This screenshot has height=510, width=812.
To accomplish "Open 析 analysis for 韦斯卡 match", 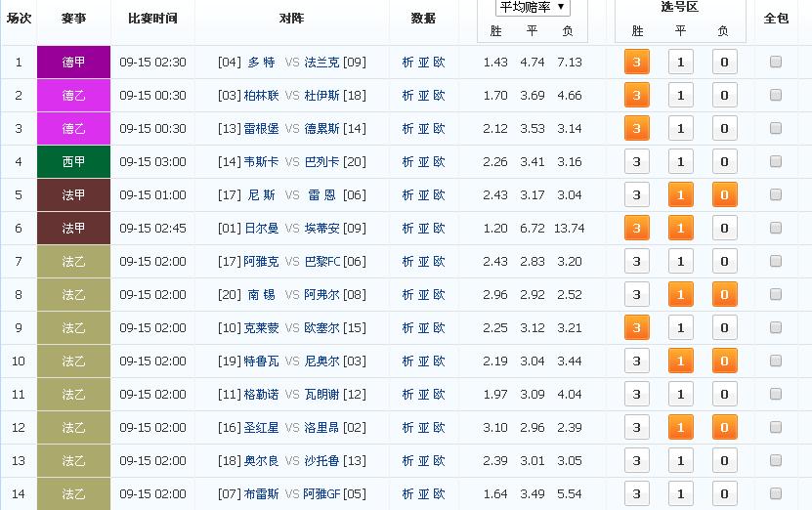I will click(x=407, y=161).
